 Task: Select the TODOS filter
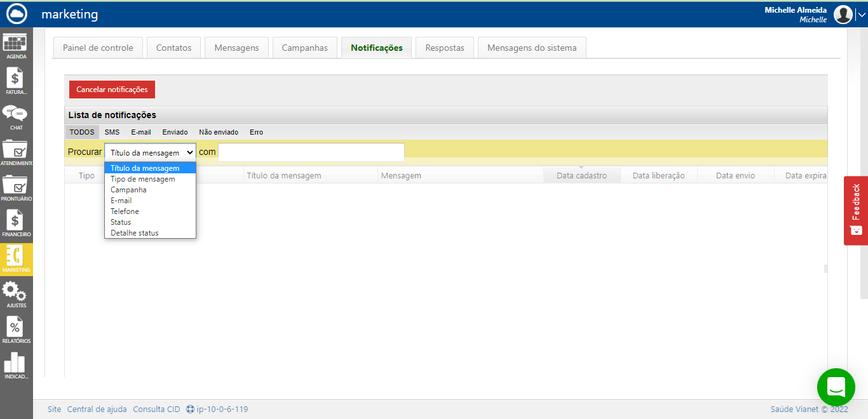(82, 132)
